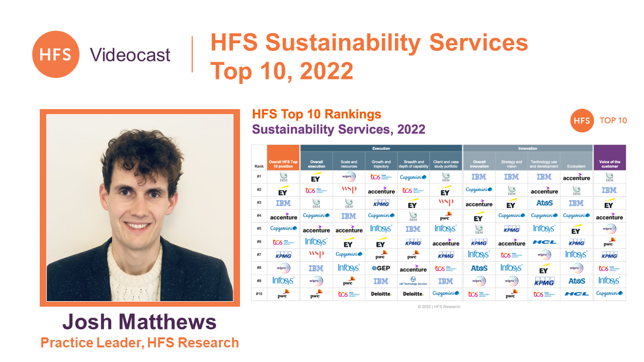644x362 pixels.
Task: Select the GEP logo in Growth and trajectory
Action: point(381,268)
